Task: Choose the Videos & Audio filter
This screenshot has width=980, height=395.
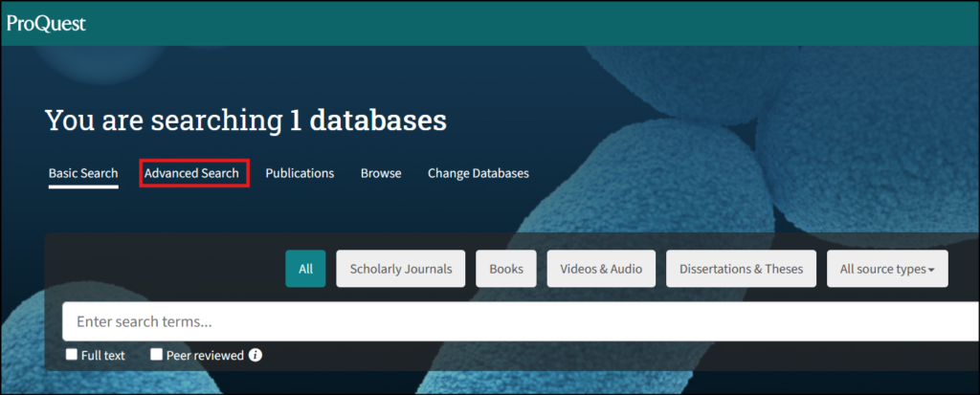Action: (x=601, y=269)
